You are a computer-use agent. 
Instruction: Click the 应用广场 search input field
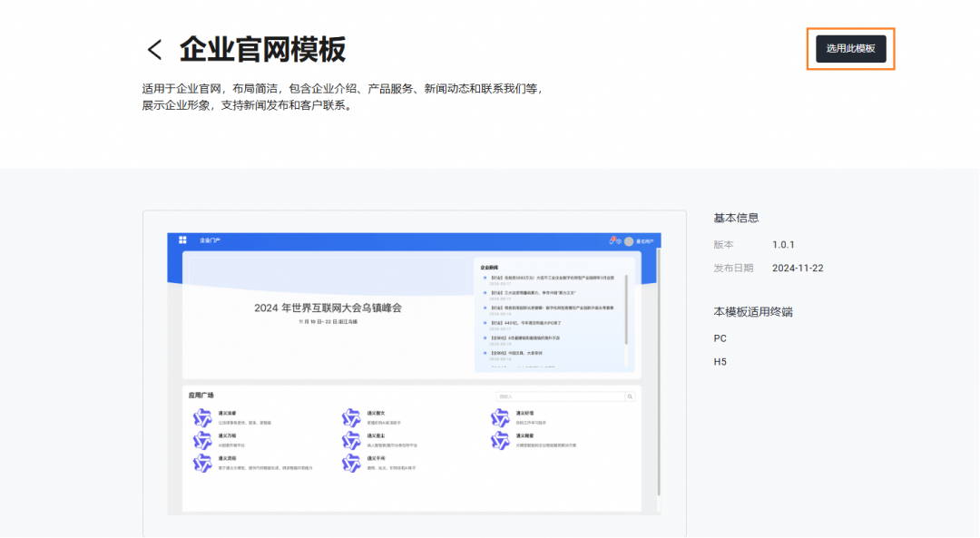pos(560,396)
